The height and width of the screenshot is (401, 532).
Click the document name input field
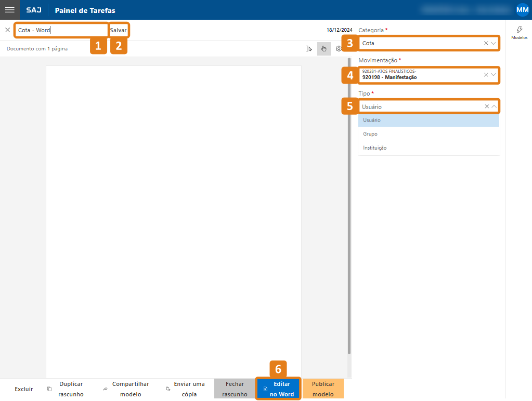61,30
